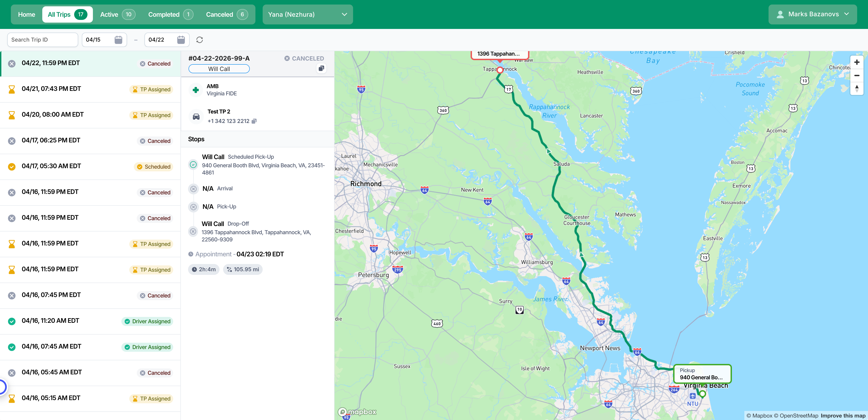868x420 pixels.
Task: Click the green pickup marker at Virginia Beach
Action: [x=702, y=394]
